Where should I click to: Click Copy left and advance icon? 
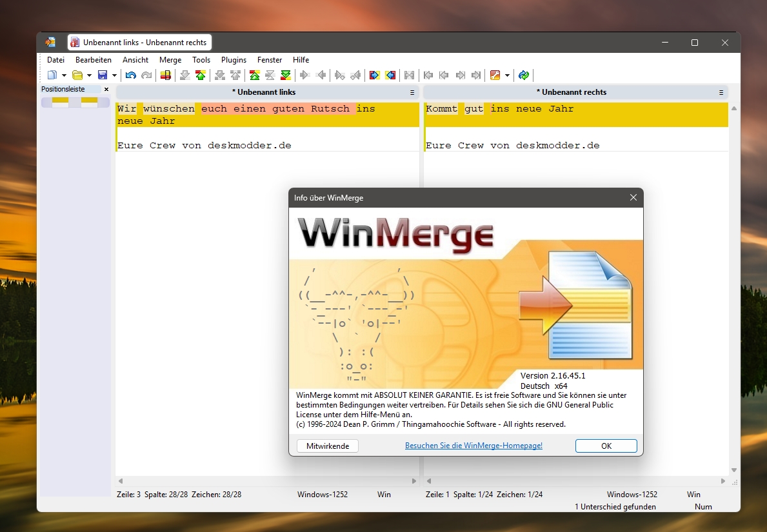355,75
